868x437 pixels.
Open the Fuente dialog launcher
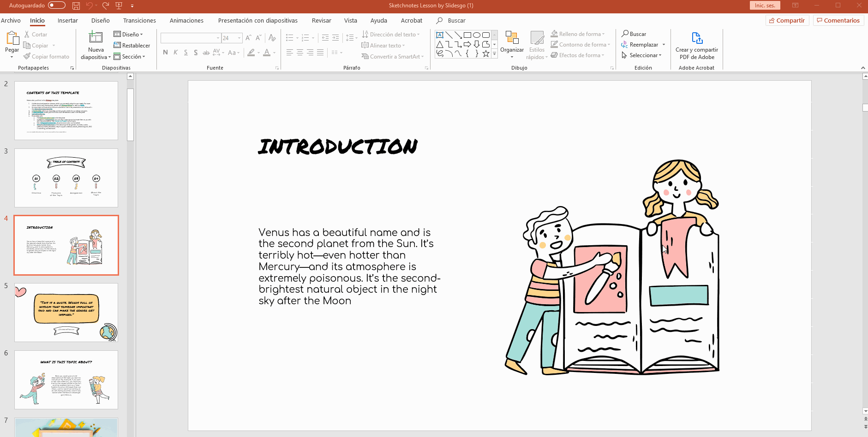277,68
